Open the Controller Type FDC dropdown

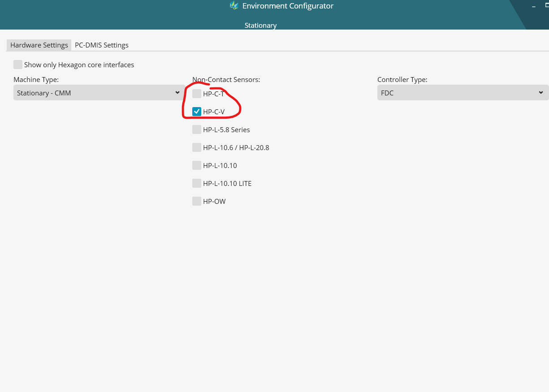point(463,93)
